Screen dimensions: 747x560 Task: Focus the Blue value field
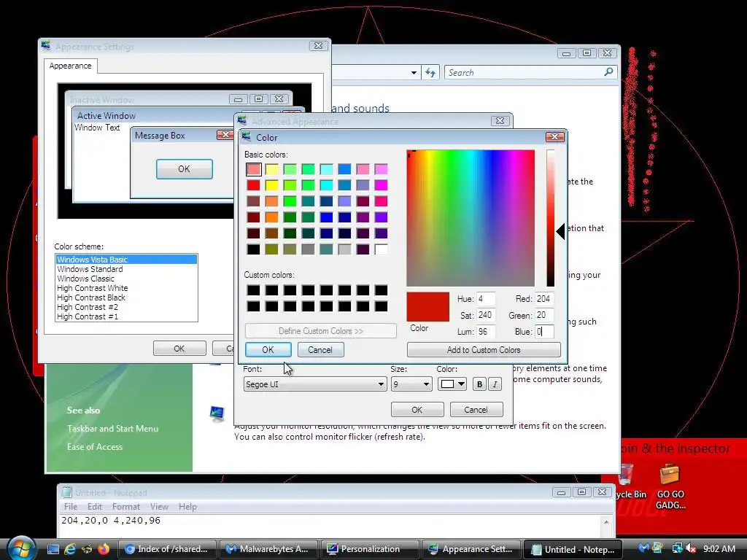click(x=544, y=332)
